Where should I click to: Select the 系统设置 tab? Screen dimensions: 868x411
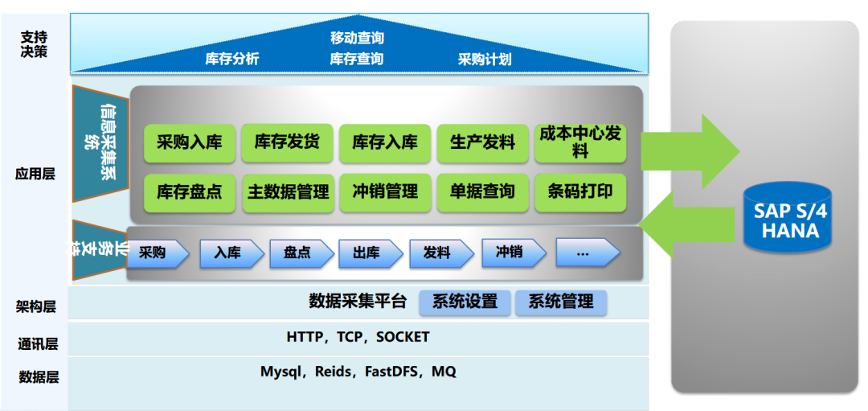click(465, 302)
